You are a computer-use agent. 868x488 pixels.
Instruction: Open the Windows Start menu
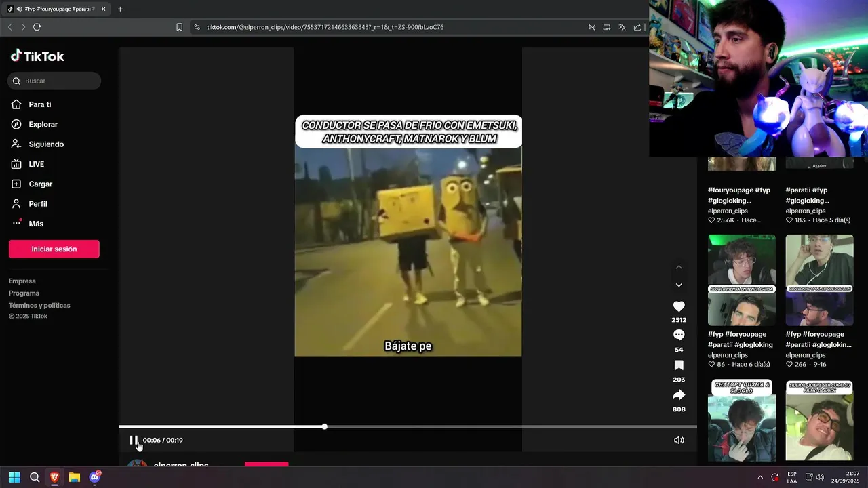(x=14, y=477)
